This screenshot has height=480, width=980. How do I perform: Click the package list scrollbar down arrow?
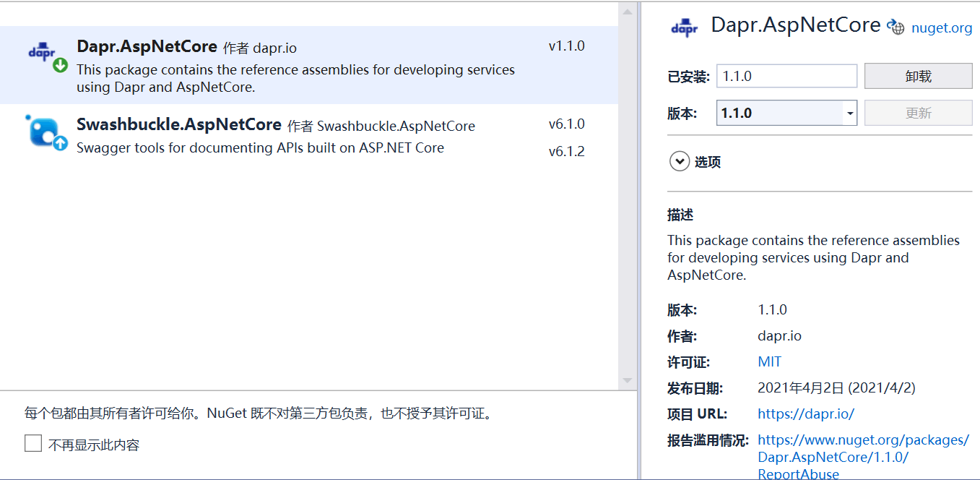coord(628,380)
